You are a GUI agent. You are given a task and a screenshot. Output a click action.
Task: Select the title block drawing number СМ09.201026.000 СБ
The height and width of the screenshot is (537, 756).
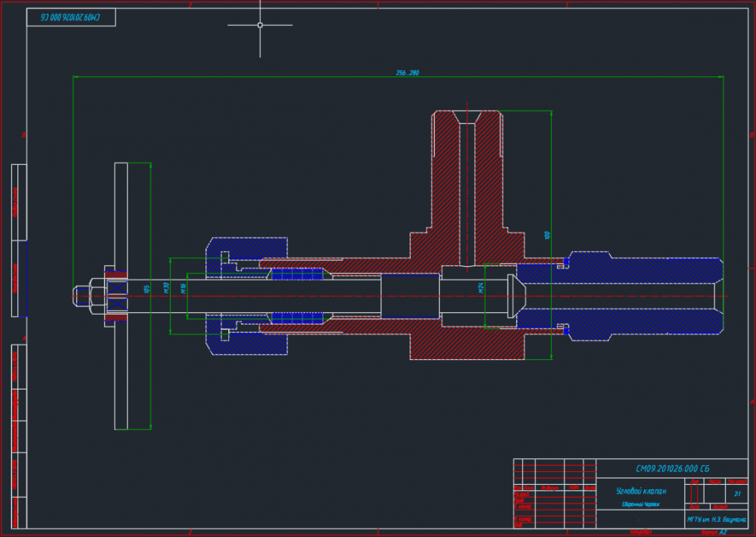click(672, 468)
